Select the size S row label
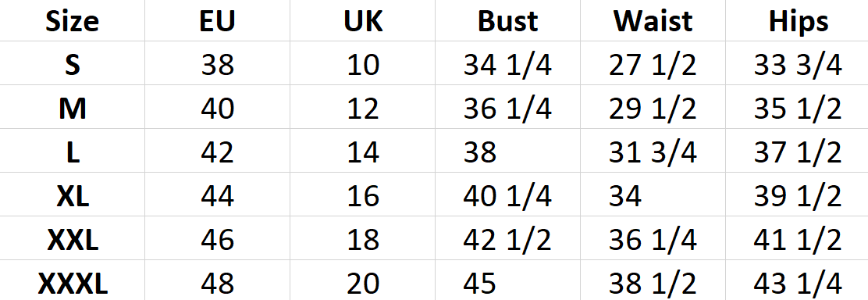Image resolution: width=868 pixels, height=300 pixels. click(x=72, y=63)
